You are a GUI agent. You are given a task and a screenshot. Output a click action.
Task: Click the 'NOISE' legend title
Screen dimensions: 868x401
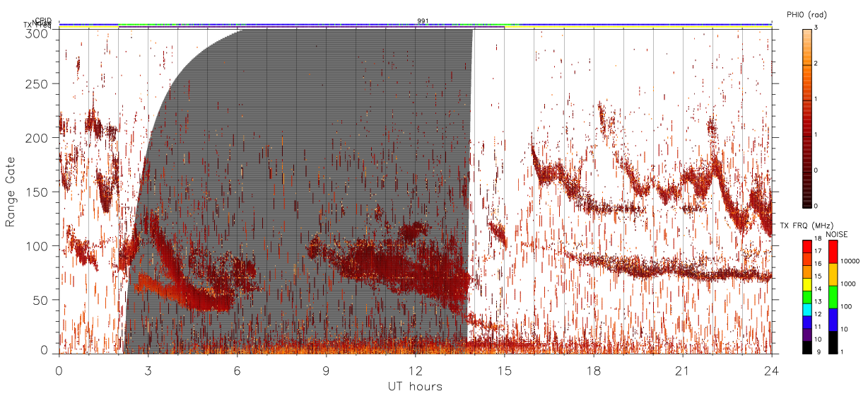(x=836, y=233)
